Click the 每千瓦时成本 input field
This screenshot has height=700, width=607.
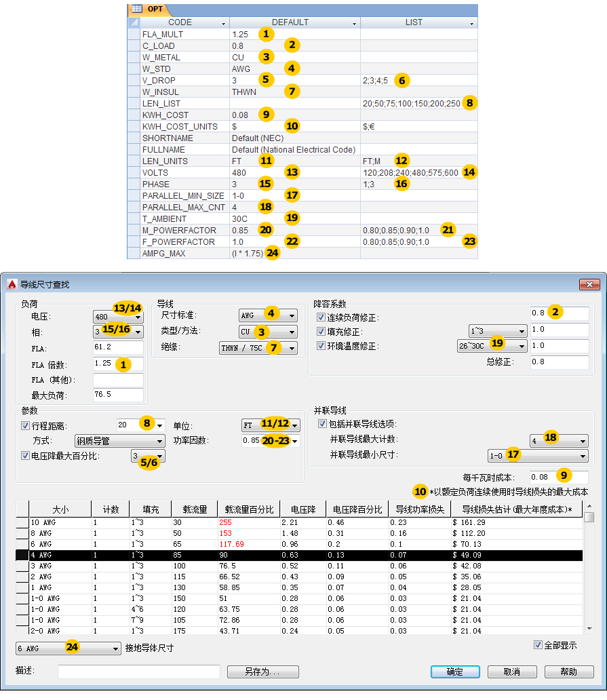pyautogui.click(x=560, y=477)
